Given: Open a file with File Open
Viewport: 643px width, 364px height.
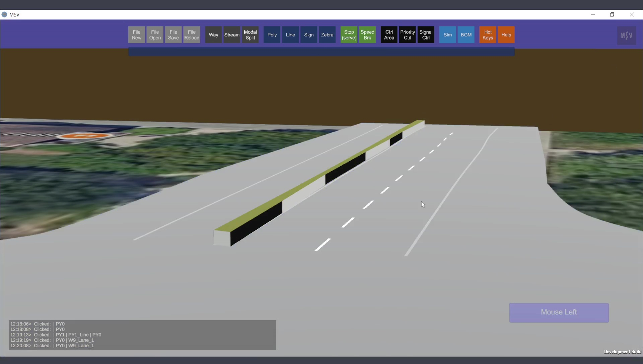Looking at the screenshot, I should 155,35.
